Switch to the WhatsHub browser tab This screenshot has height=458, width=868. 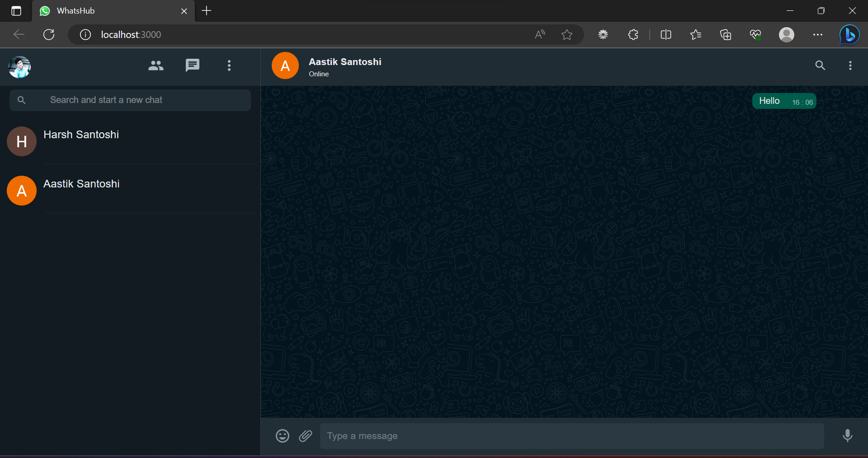click(x=90, y=11)
